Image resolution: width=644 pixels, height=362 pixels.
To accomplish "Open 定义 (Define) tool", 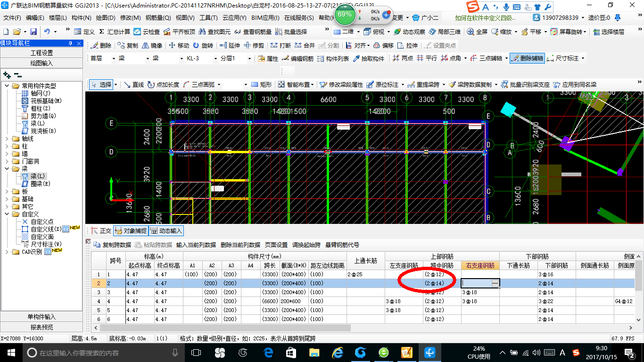I will (x=84, y=32).
